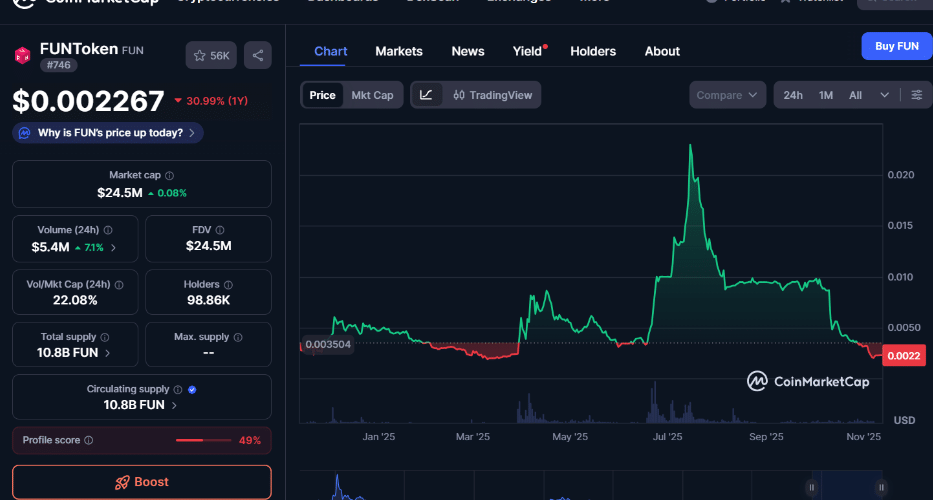Click the right handle of timeline range slider
933x500 pixels.
coord(880,485)
